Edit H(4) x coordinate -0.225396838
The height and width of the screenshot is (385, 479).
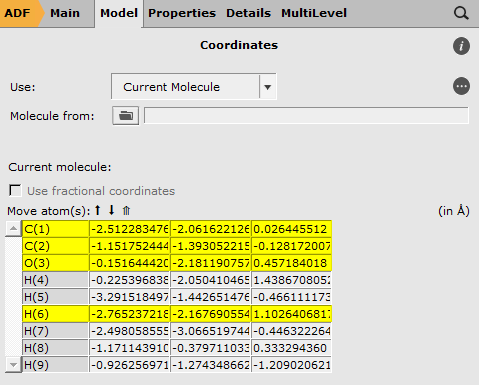[130, 280]
